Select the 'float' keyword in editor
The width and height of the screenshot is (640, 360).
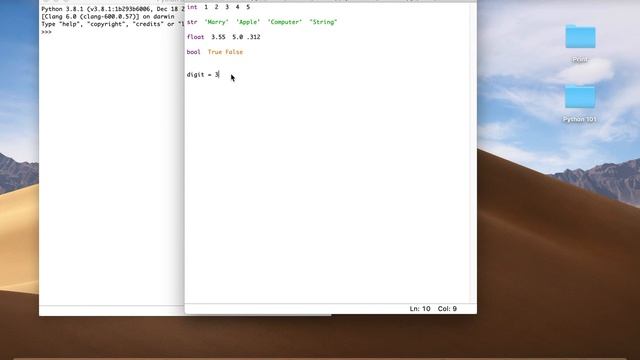point(195,37)
